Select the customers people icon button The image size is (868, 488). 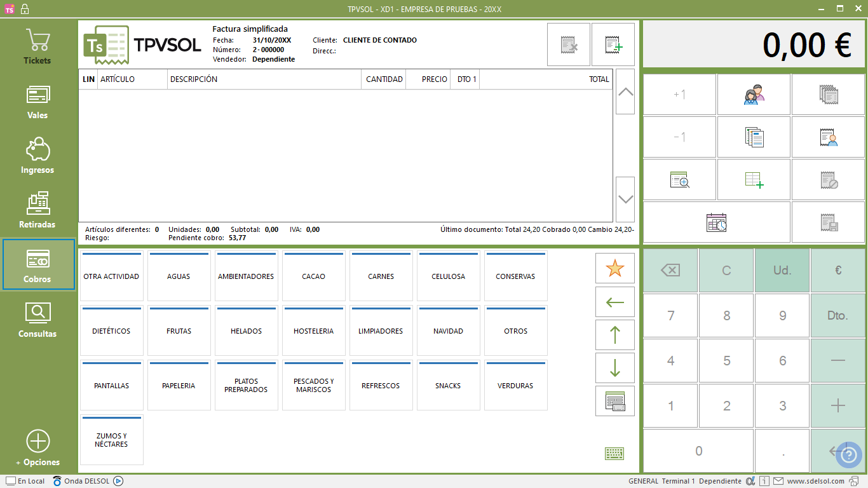pos(754,95)
